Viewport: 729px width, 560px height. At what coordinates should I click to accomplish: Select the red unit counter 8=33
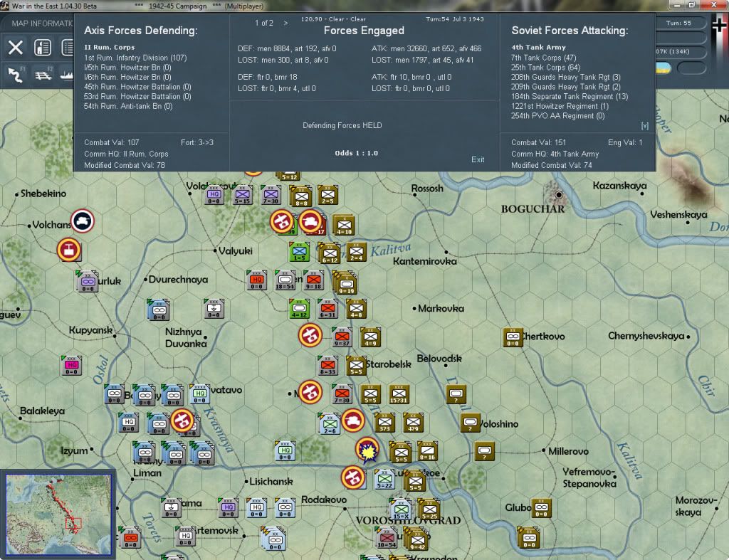327,366
